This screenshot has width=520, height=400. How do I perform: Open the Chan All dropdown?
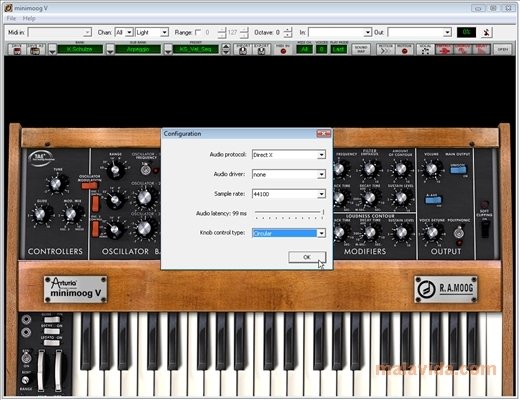124,32
